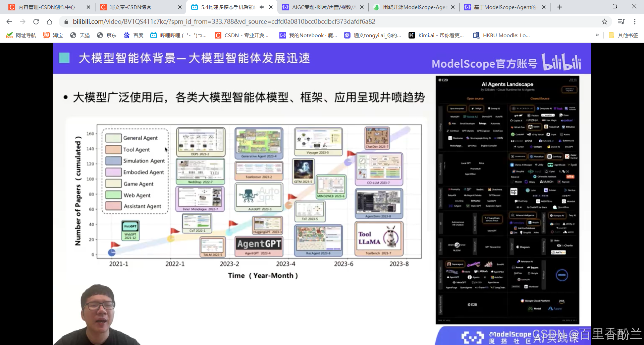The image size is (644, 345).
Task: Click the 'Web Agent' legend label
Action: (137, 195)
